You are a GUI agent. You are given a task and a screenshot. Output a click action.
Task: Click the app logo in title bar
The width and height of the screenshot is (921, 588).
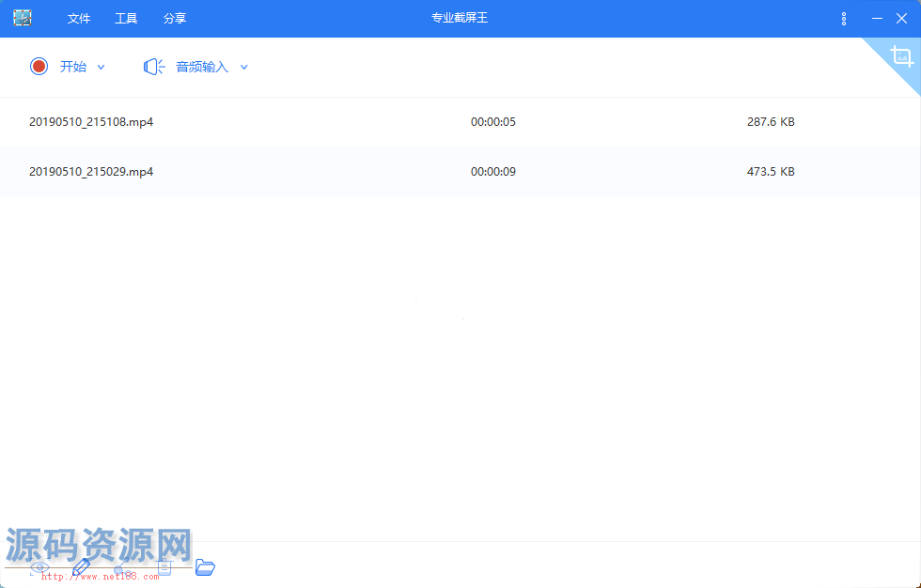(x=23, y=18)
